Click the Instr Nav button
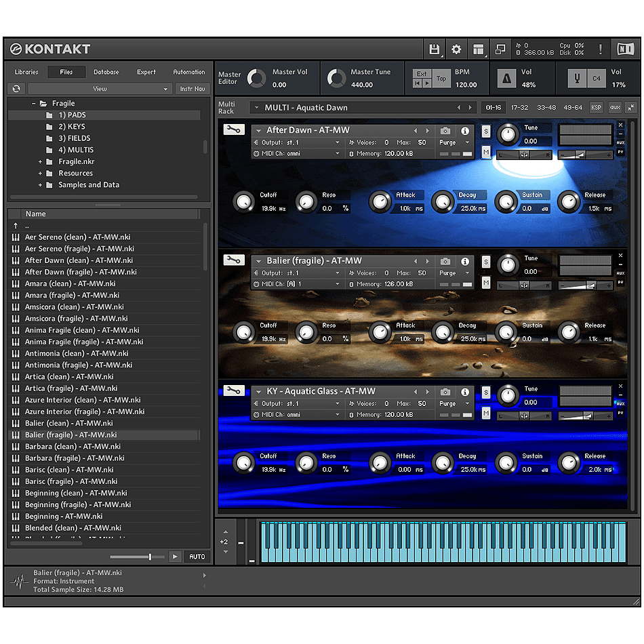The width and height of the screenshot is (644, 644). [193, 89]
